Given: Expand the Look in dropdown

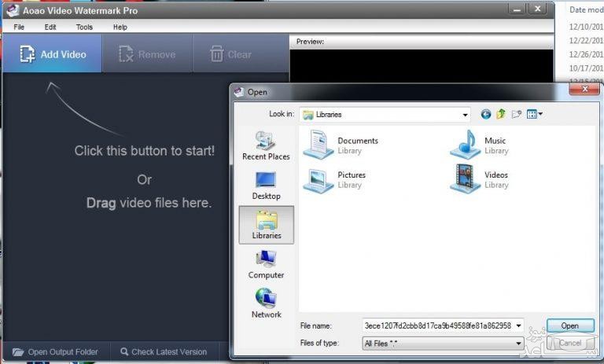Looking at the screenshot, I should [466, 115].
